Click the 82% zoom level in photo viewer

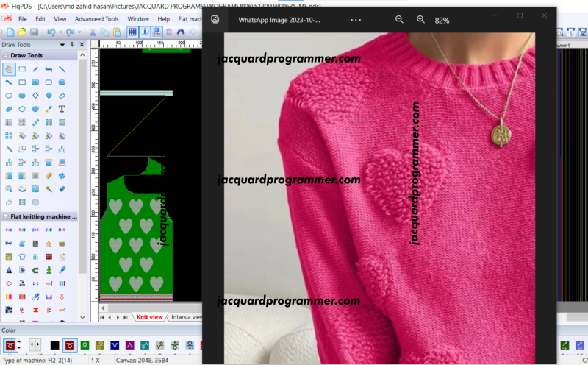(442, 21)
